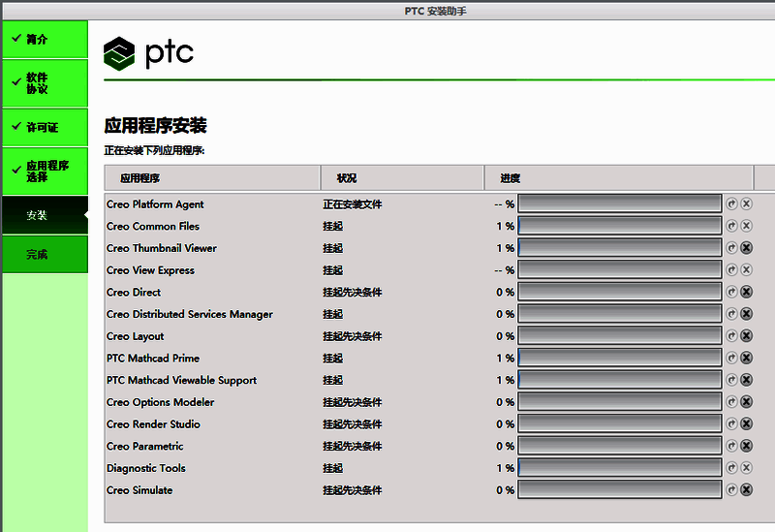
Task: Go to the 简介 step in sidebar
Action: (44, 40)
